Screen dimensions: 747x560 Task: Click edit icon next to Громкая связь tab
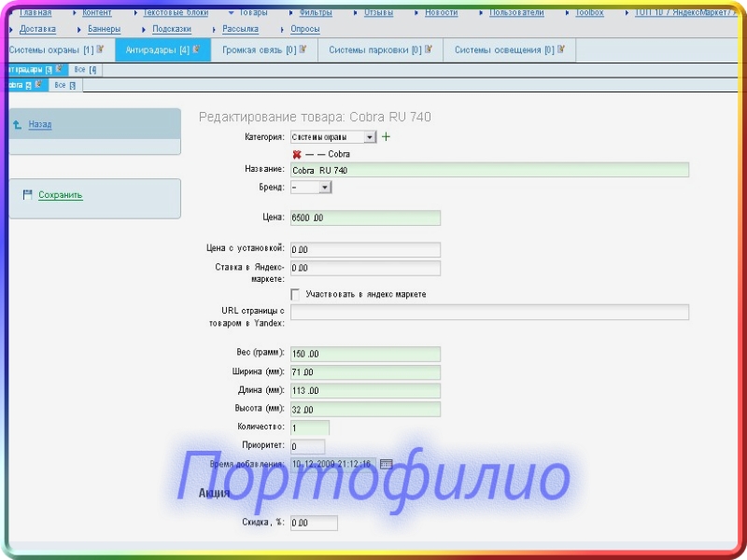(x=303, y=49)
